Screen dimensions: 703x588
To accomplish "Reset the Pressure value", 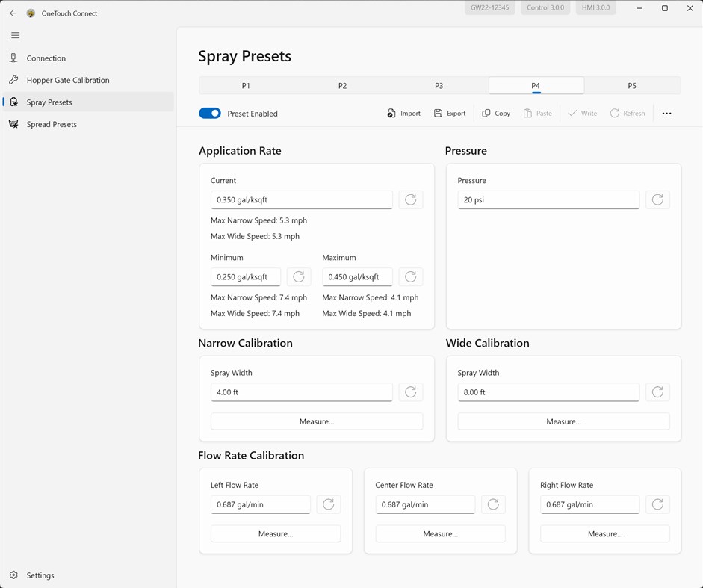I will [657, 199].
